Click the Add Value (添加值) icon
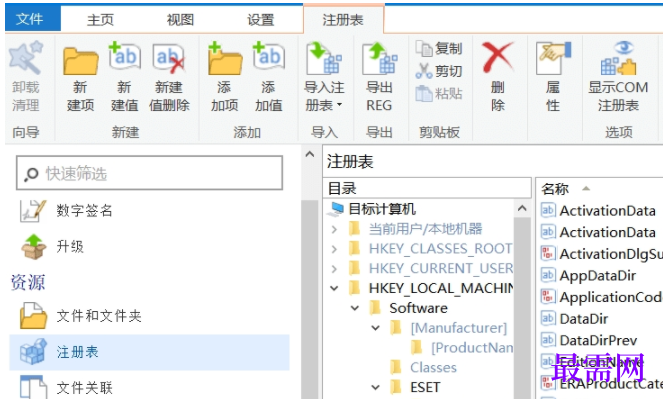This screenshot has height=399, width=663. tap(268, 57)
